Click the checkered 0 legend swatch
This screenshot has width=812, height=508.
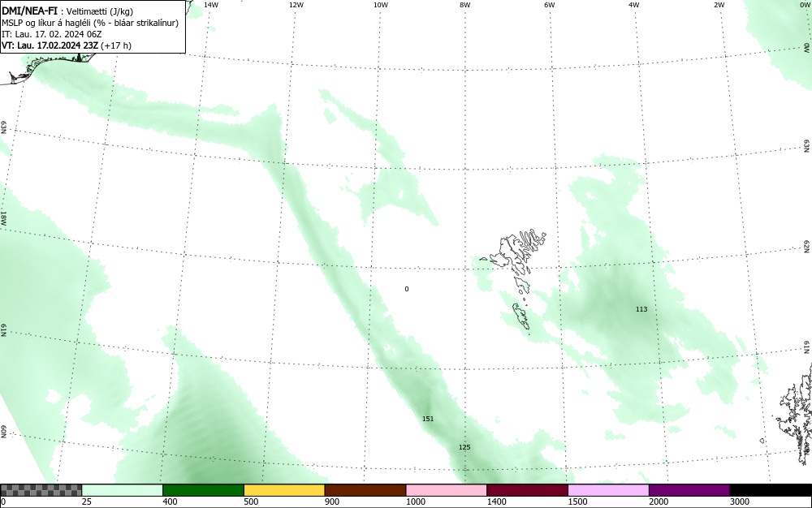click(41, 490)
